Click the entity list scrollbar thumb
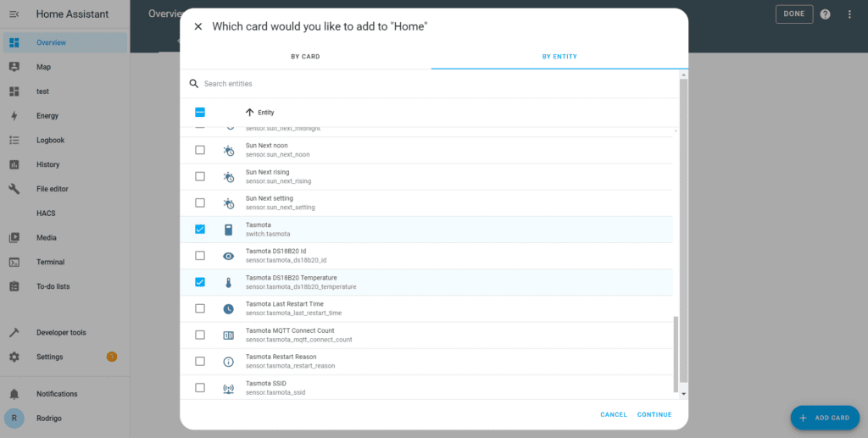 [676, 354]
